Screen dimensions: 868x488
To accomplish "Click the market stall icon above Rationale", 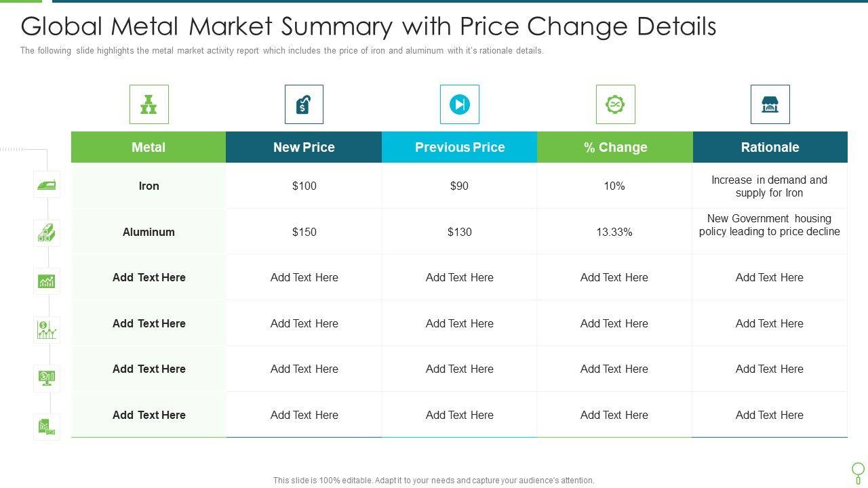I will [x=770, y=104].
